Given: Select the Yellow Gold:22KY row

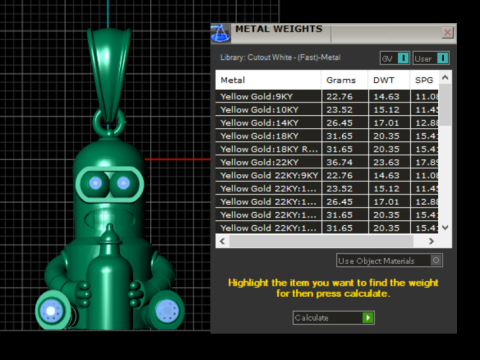Looking at the screenshot, I should [327, 162].
